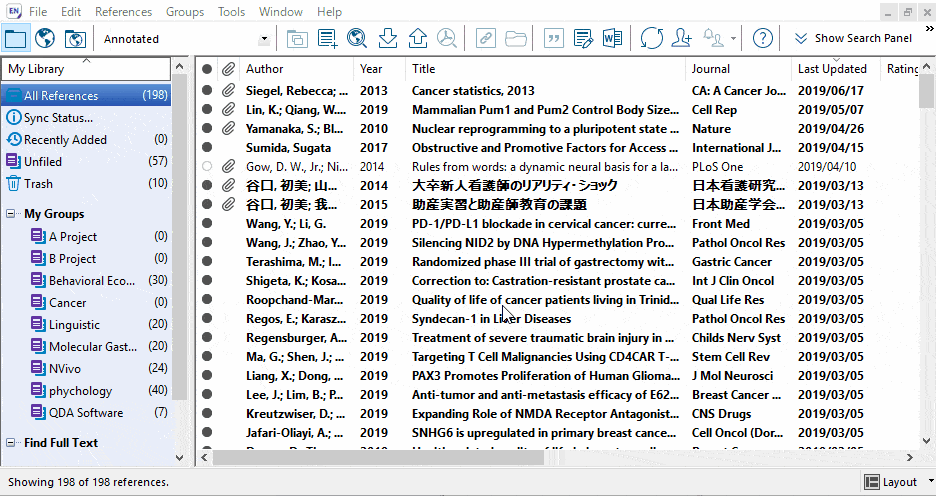936x496 pixels.
Task: Click Find Full Text toolbar icon
Action: click(x=446, y=39)
